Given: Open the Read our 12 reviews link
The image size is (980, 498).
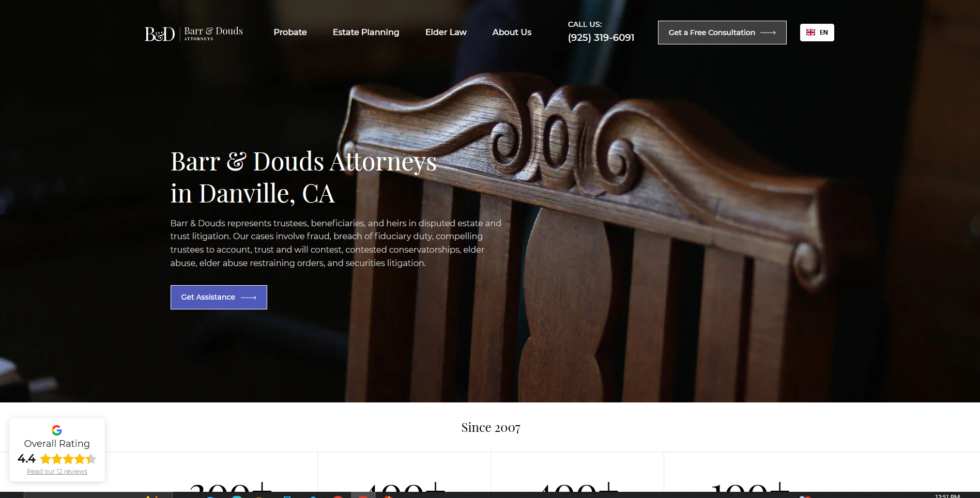Looking at the screenshot, I should coord(57,472).
